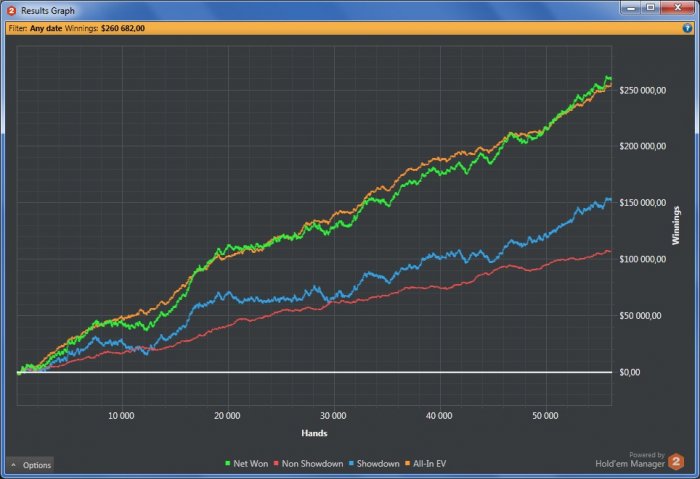Viewport: 700px width, 479px height.
Task: Click the blue Showdown color square
Action: pos(351,463)
